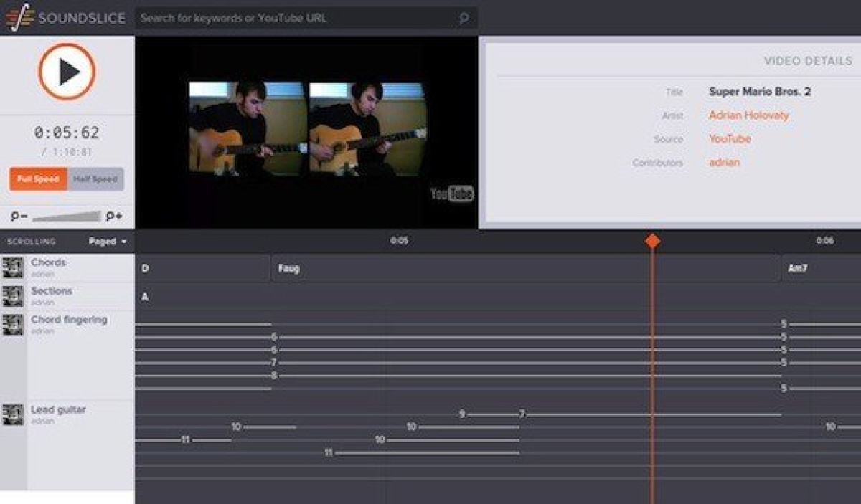Open the YouTube source link
Viewport: 861px width, 504px height.
(730, 139)
